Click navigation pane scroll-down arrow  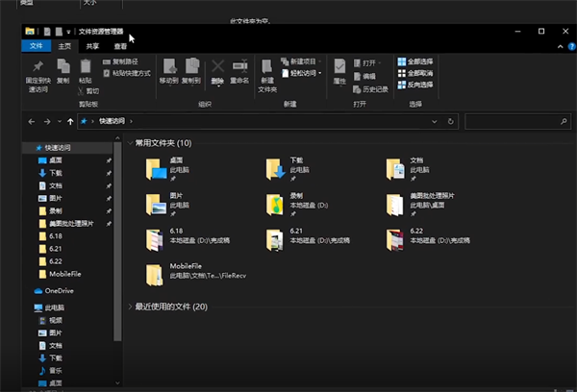pyautogui.click(x=117, y=383)
